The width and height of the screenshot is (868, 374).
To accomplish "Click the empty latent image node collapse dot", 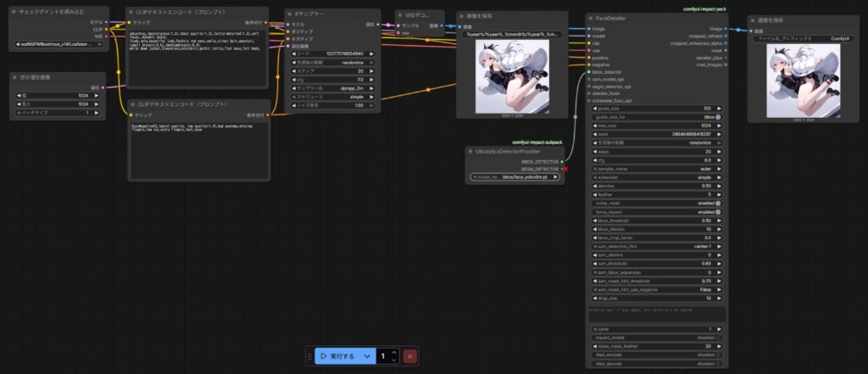I will (14, 76).
